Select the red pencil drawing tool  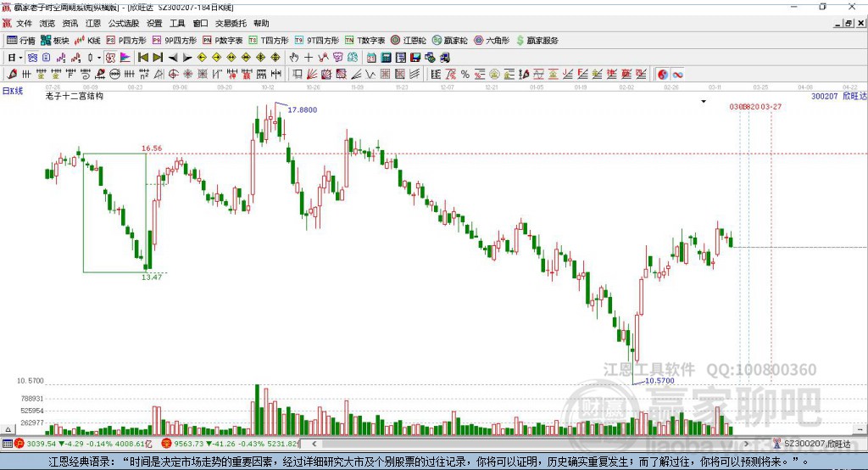tap(12, 75)
